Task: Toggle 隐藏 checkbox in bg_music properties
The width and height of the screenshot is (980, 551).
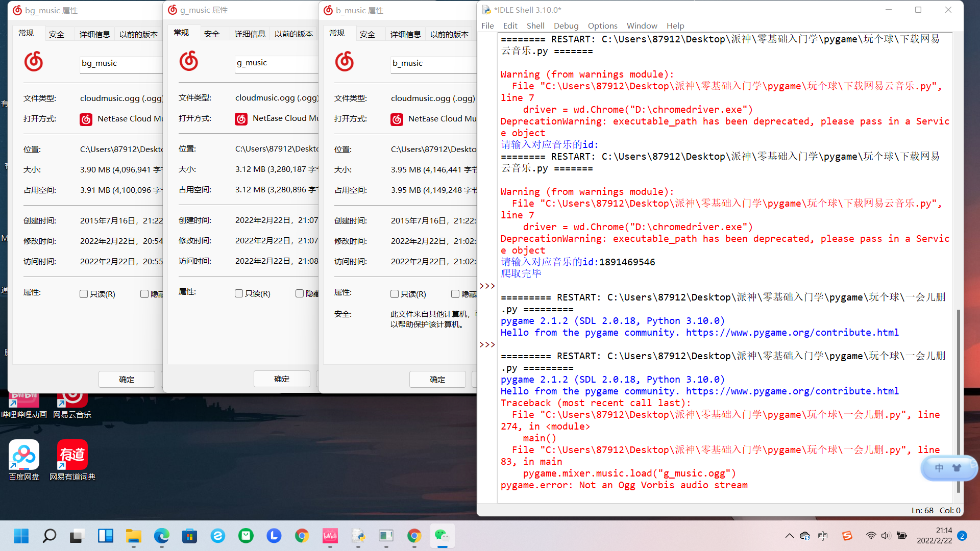Action: click(x=144, y=294)
